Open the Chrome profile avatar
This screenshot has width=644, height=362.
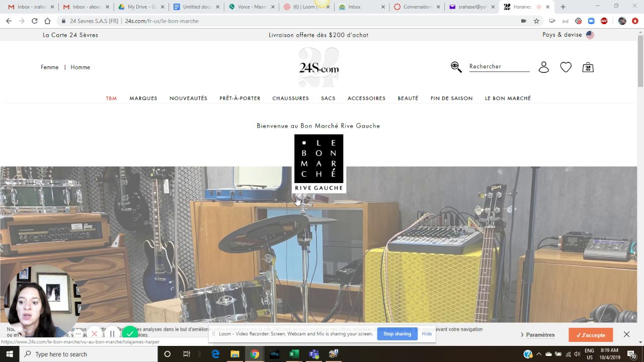(x=622, y=21)
